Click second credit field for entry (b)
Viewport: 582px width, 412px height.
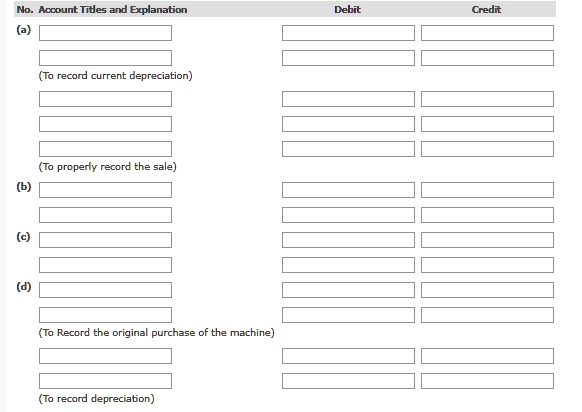point(487,215)
